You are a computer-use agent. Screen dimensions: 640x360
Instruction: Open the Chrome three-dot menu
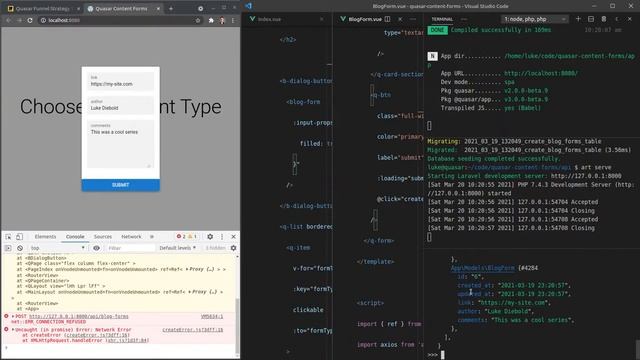click(x=233, y=20)
